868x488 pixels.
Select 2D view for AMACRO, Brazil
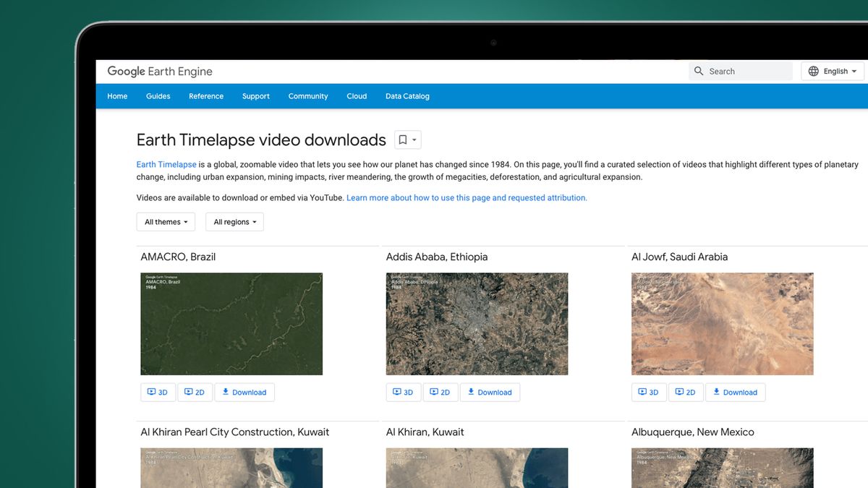pyautogui.click(x=195, y=392)
